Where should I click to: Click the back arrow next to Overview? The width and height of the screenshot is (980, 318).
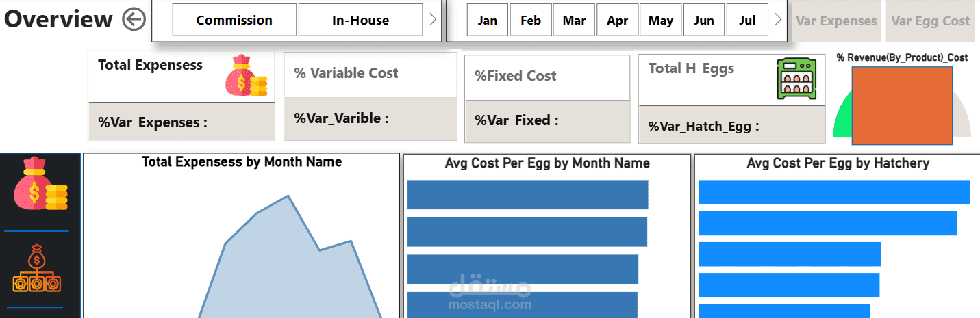pos(134,20)
